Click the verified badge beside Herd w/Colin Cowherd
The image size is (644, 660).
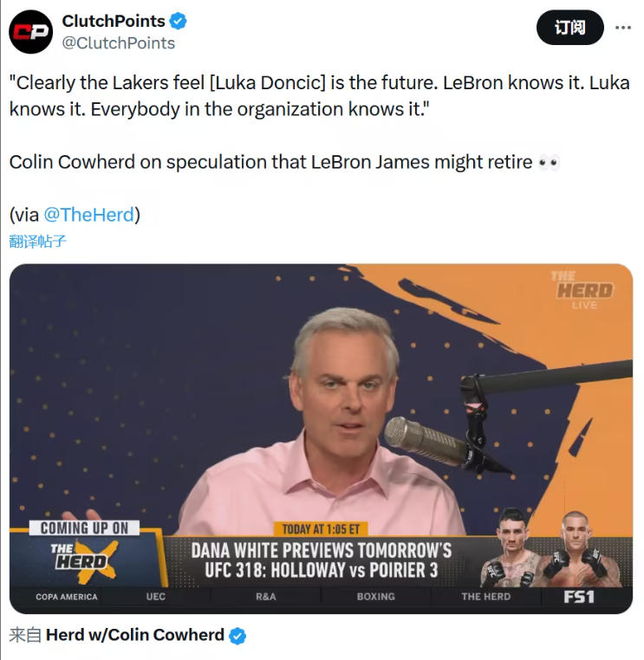coord(237,636)
